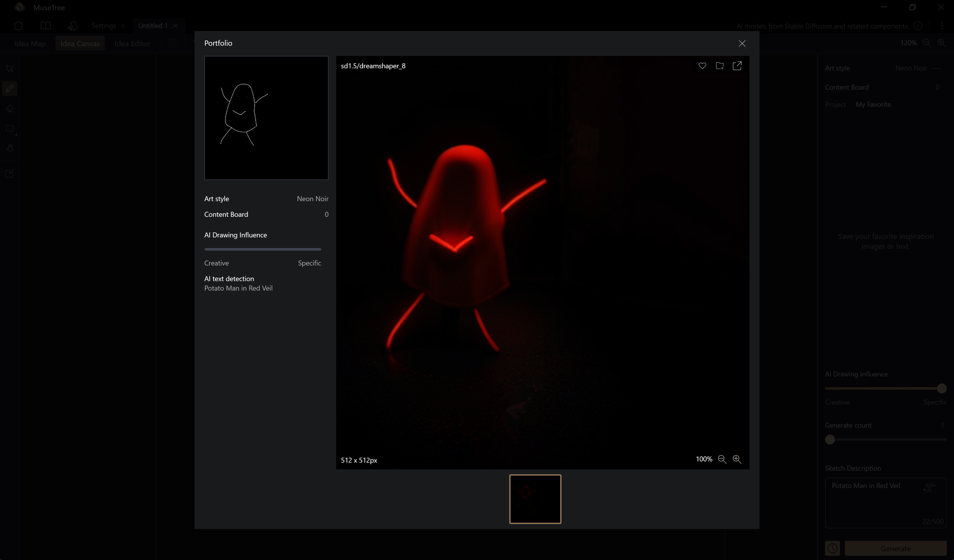Click the AI Drawing Influence slider track
The image size is (954, 560).
[x=262, y=249]
